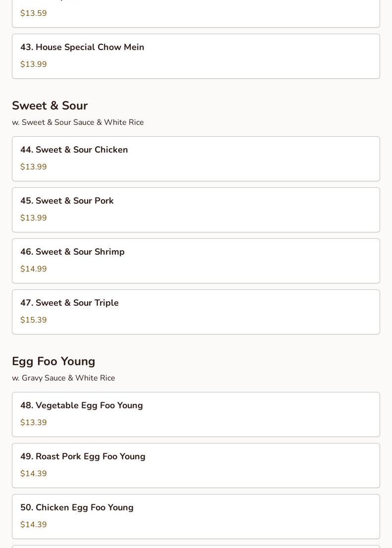This screenshot has height=548, width=392.
Task: Choose 45. Sweet & Sour Pork
Action: [196, 210]
